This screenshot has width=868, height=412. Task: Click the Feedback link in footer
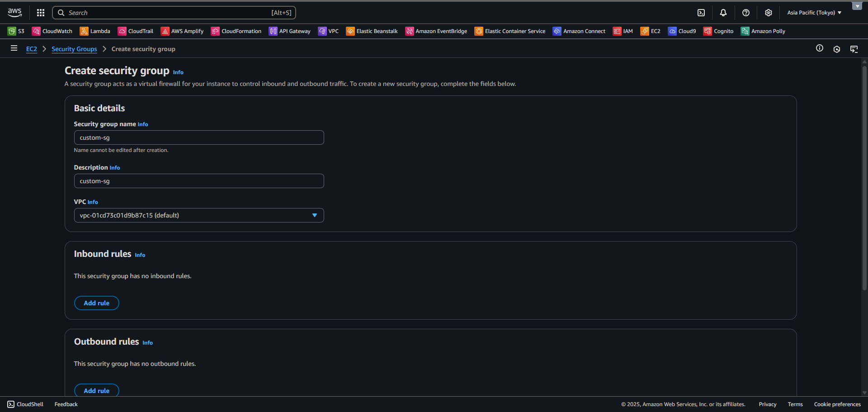click(66, 404)
